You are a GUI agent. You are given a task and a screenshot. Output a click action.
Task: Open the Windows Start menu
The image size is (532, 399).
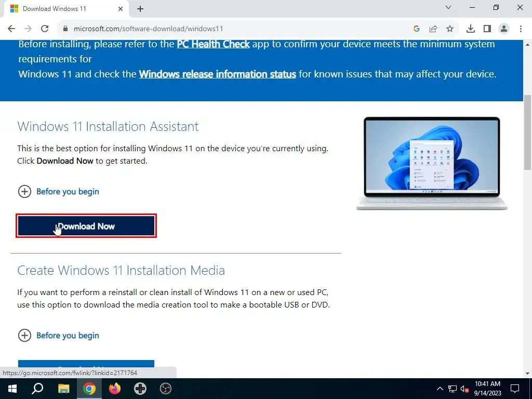12,389
